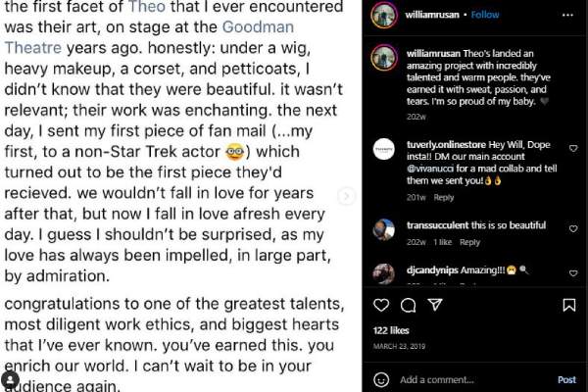Image resolution: width=588 pixels, height=392 pixels.
Task: Like the tuverly.onlinestore comment
Action: (x=573, y=149)
